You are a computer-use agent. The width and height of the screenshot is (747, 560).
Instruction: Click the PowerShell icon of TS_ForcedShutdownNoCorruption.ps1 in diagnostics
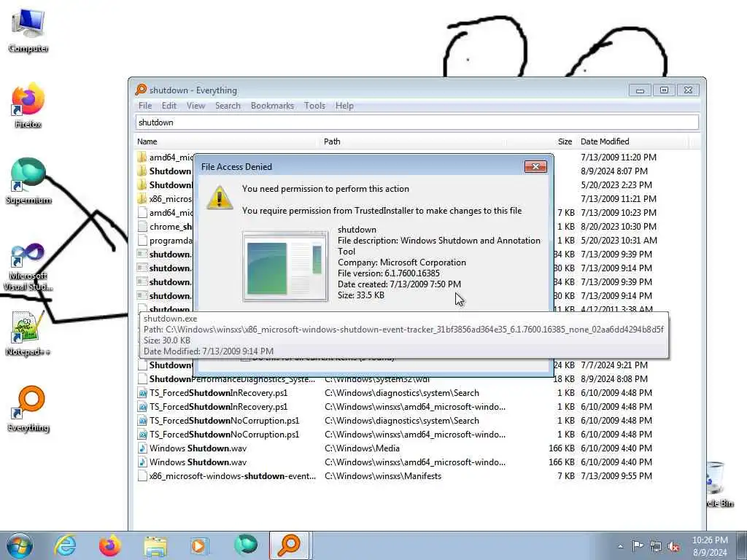tap(142, 421)
